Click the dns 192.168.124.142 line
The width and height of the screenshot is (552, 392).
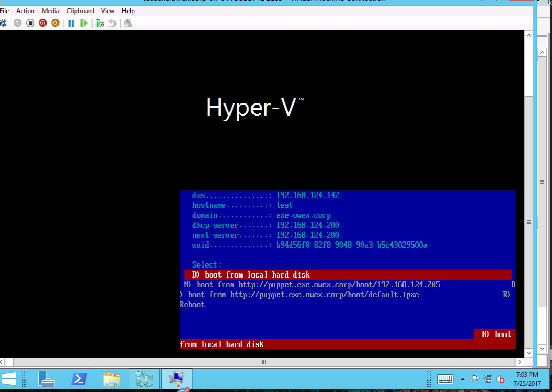click(266, 195)
